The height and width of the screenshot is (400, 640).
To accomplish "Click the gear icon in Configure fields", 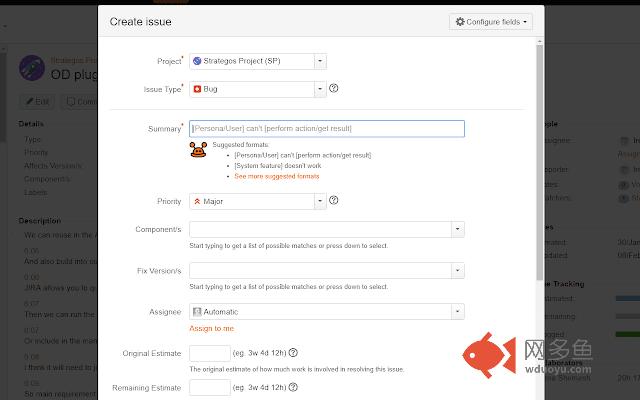I will pos(460,22).
